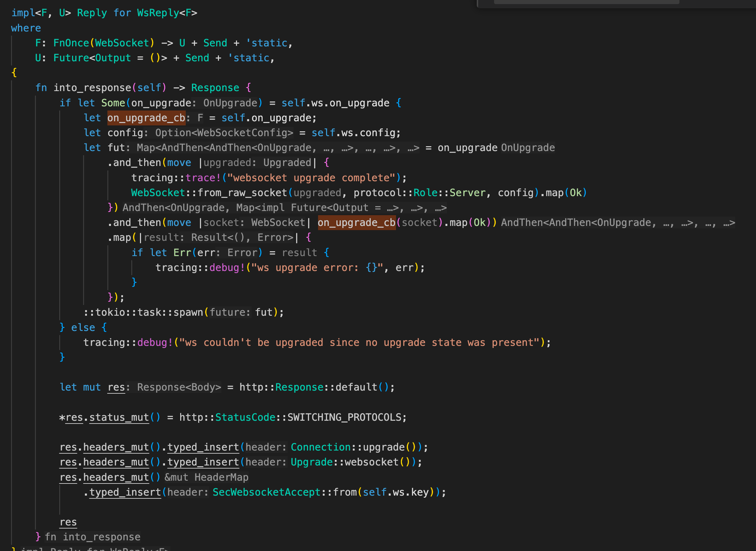The height and width of the screenshot is (551, 756).
Task: Click the "ws couldn't be upgraded" string
Action: [359, 343]
